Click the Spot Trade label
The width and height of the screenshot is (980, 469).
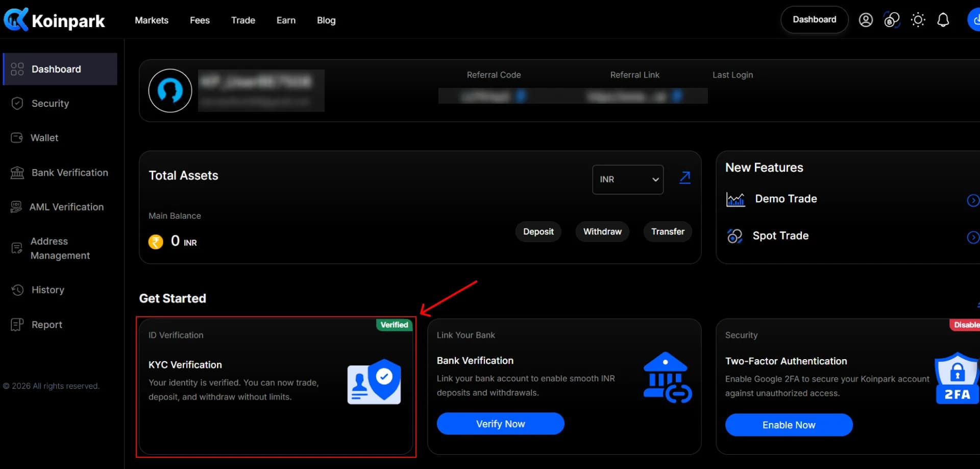[x=780, y=236]
